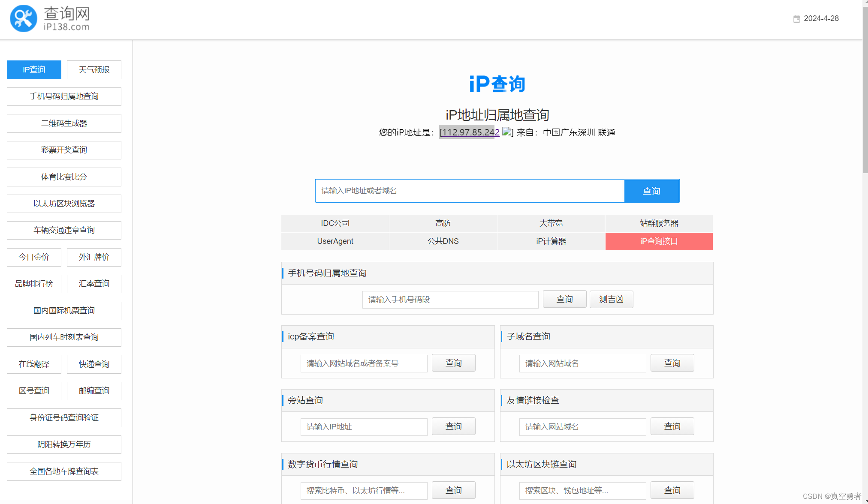Go to 二维码生成器 page
The width and height of the screenshot is (868, 504).
[x=64, y=123]
